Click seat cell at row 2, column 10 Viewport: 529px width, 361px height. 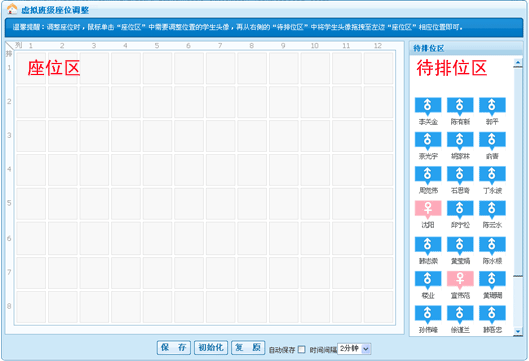(315, 102)
